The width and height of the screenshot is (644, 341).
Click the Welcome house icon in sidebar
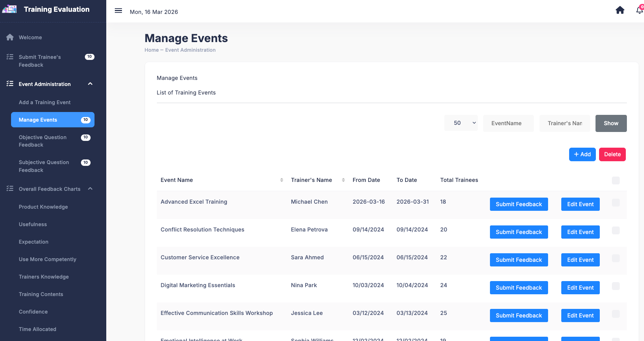pyautogui.click(x=10, y=37)
